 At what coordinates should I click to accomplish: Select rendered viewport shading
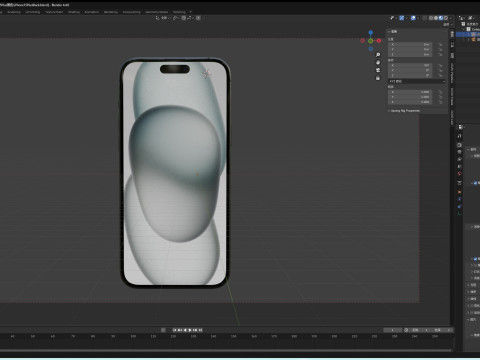tap(446, 18)
